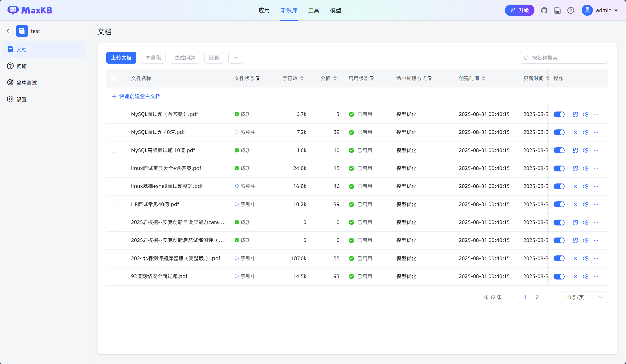
Task: Click the documentation book icon in header
Action: click(x=557, y=10)
